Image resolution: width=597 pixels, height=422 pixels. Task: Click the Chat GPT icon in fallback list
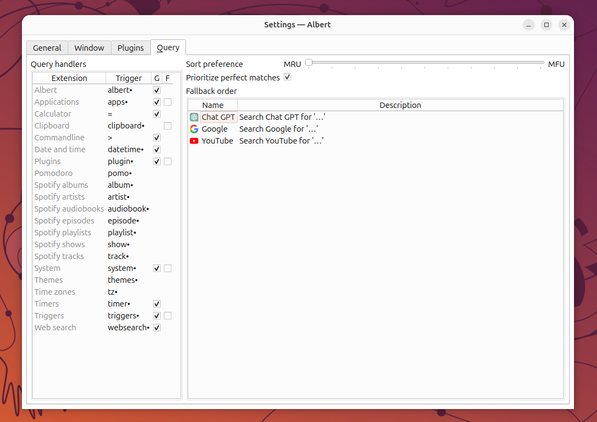194,117
